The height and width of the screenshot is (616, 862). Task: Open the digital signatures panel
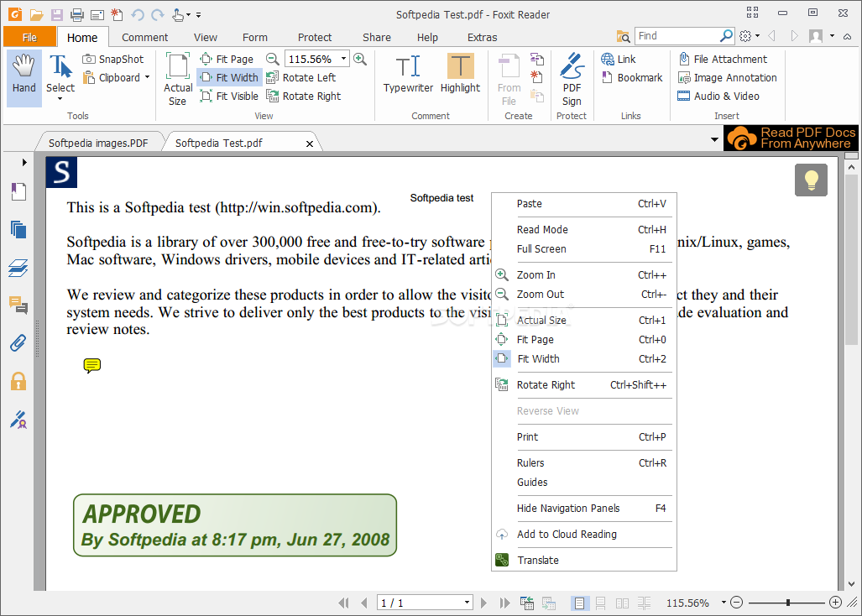click(18, 420)
